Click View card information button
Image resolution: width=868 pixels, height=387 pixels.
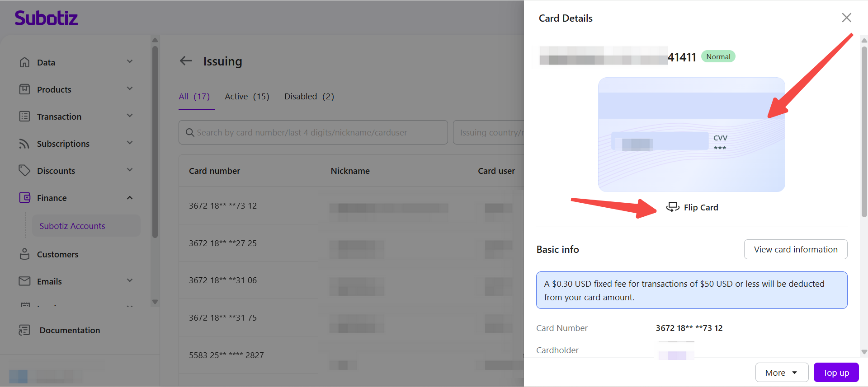coord(796,249)
